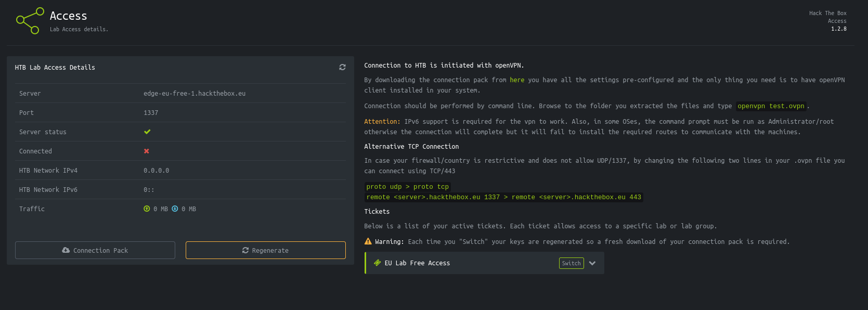This screenshot has width=868, height=310.
Task: Click the 'Connection to HTB is initiated' heading
Action: click(444, 66)
